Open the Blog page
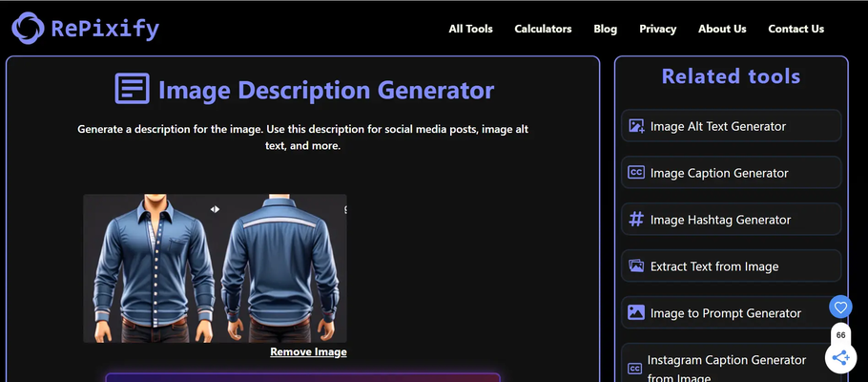 tap(605, 29)
